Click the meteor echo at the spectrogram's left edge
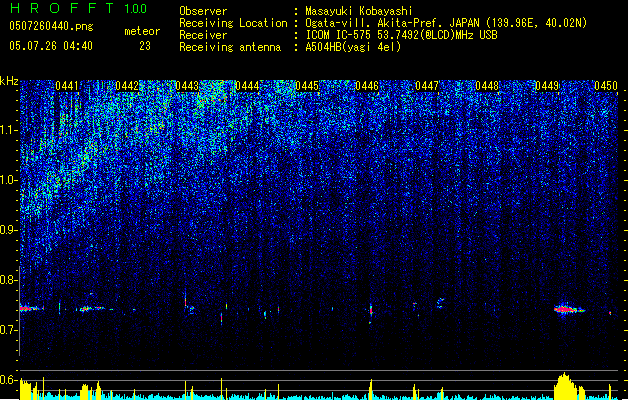Screen dimensions: 629x400 [31, 309]
